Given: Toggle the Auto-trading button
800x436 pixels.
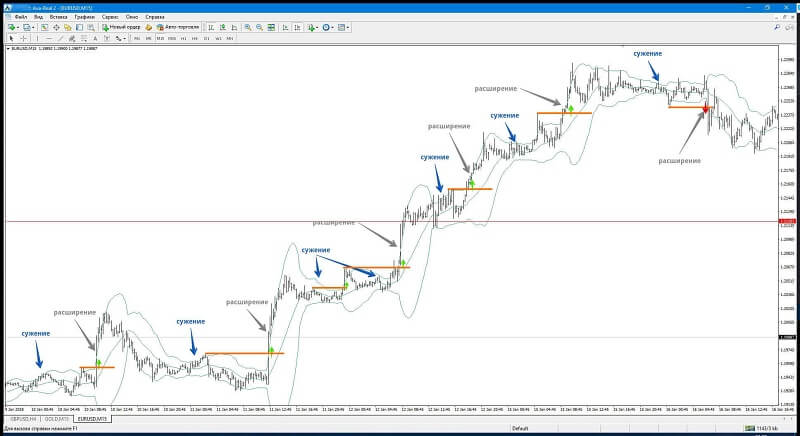Looking at the screenshot, I should pyautogui.click(x=178, y=27).
